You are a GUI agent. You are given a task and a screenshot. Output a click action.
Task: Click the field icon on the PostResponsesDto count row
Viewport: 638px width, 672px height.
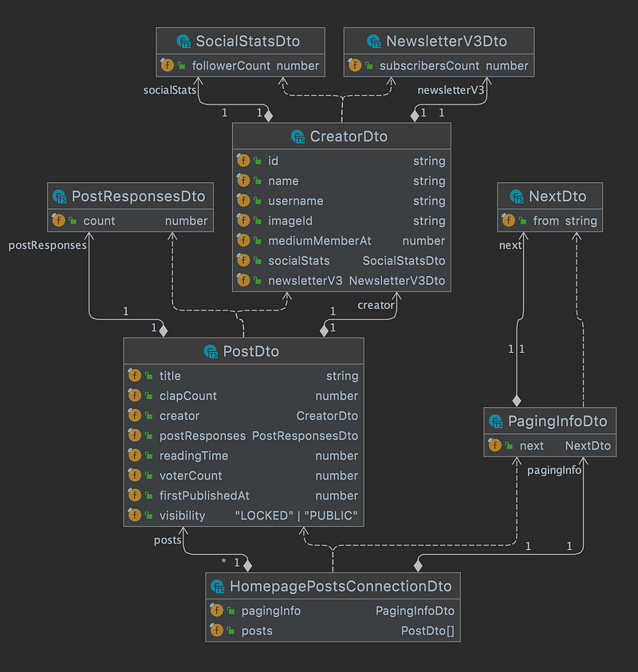pyautogui.click(x=58, y=220)
